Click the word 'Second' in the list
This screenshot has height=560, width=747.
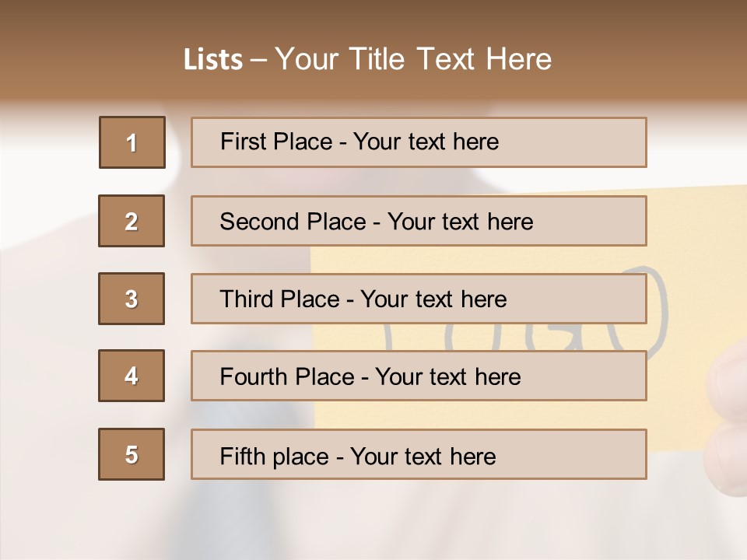click(259, 222)
